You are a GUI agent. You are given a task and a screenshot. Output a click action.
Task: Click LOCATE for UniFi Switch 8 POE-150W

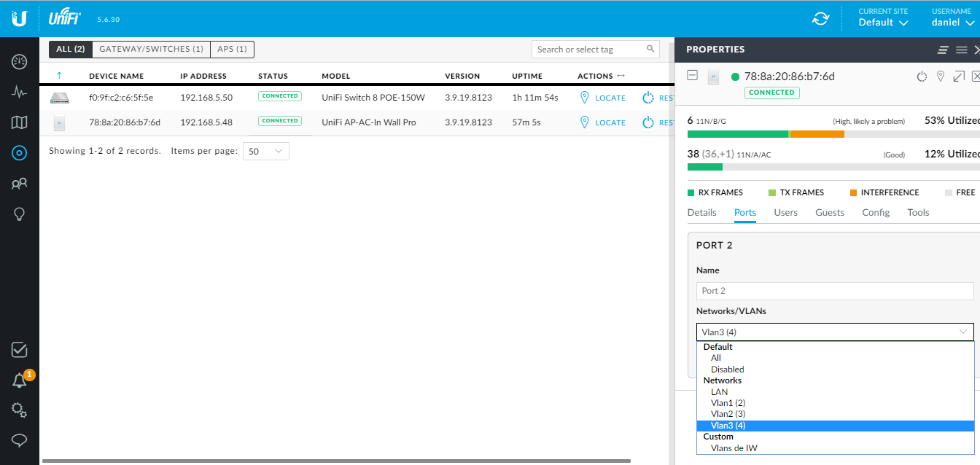click(603, 98)
